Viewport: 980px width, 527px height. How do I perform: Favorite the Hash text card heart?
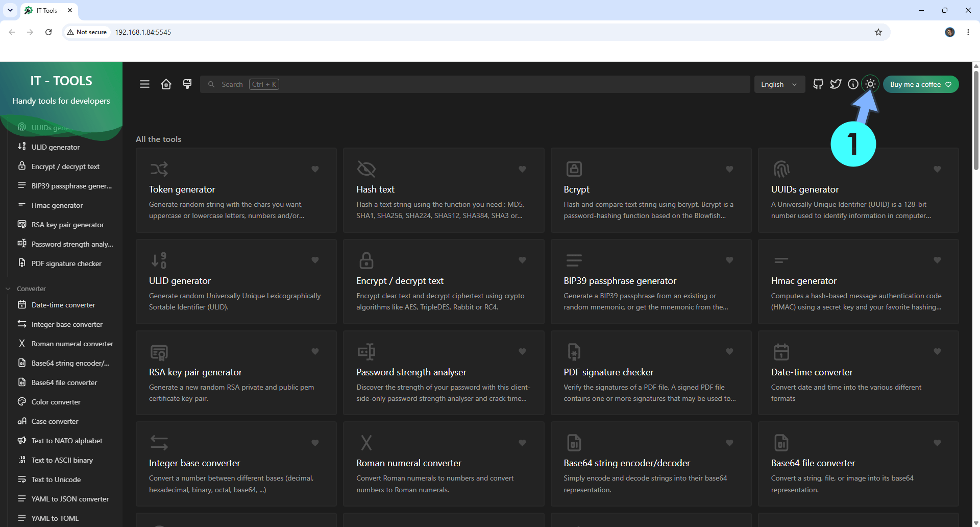(522, 169)
